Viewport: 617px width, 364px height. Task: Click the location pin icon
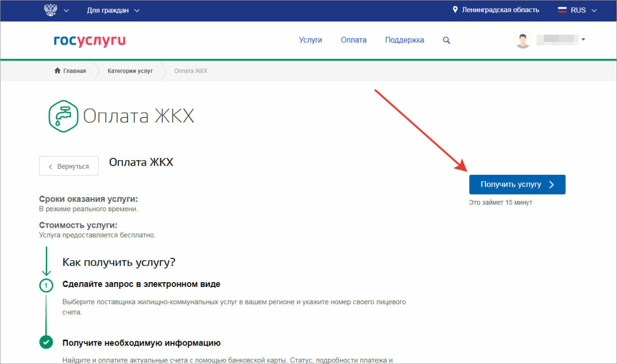pos(455,10)
